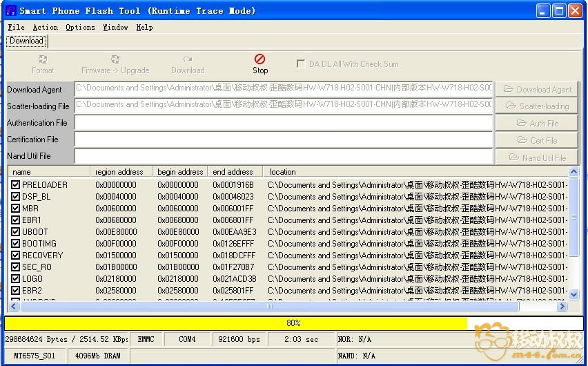Screen dimensions: 588x366
Task: Click the Cert File button
Action: tap(536, 140)
